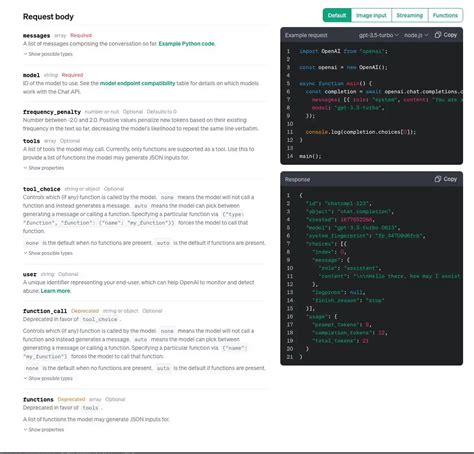This screenshot has height=454, width=474.
Task: Click the Deprecated badge beside function_call
Action: (x=85, y=311)
